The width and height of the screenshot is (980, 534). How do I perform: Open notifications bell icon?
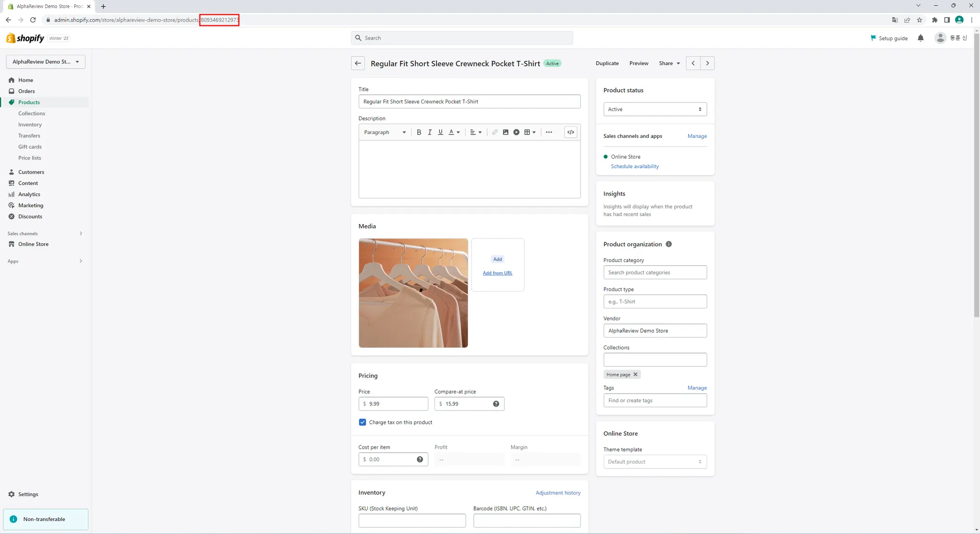(920, 38)
